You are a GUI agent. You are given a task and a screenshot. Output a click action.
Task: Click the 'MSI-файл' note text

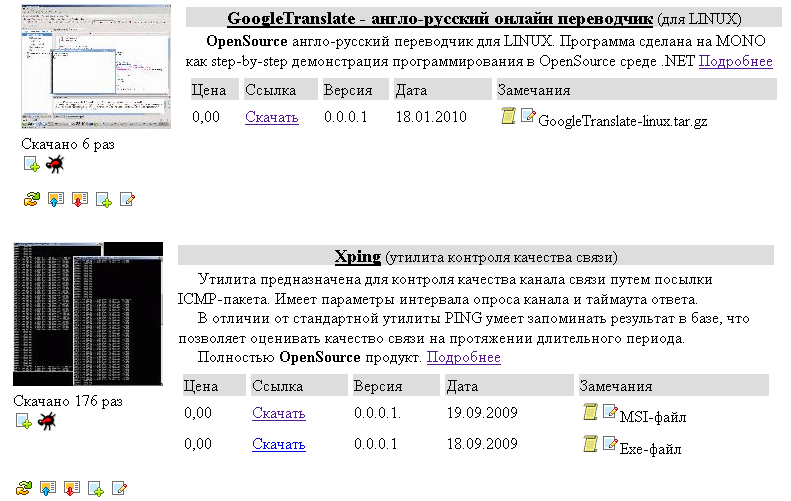pyautogui.click(x=653, y=417)
